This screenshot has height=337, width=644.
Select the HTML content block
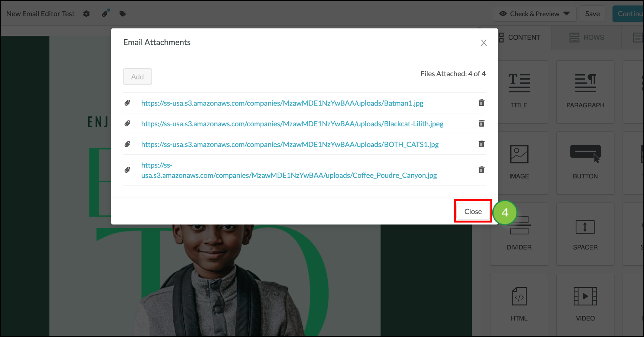(x=519, y=305)
